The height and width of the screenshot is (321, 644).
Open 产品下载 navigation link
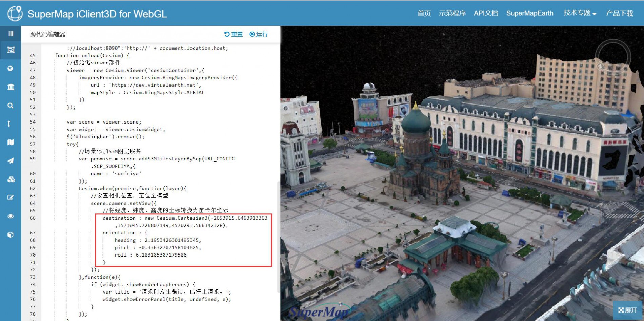pos(620,13)
